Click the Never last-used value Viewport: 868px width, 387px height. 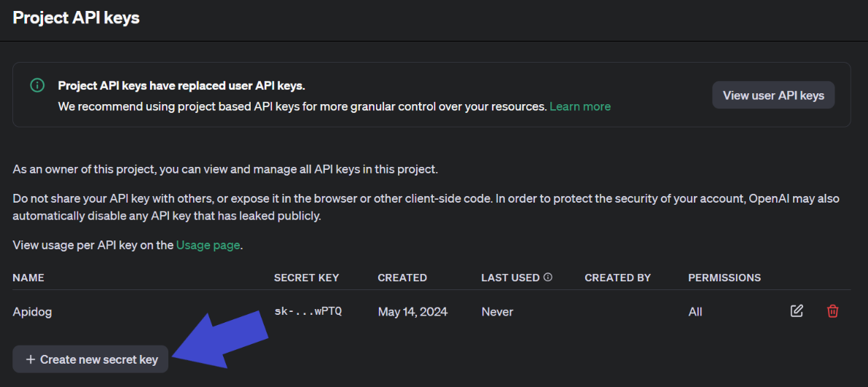(497, 312)
